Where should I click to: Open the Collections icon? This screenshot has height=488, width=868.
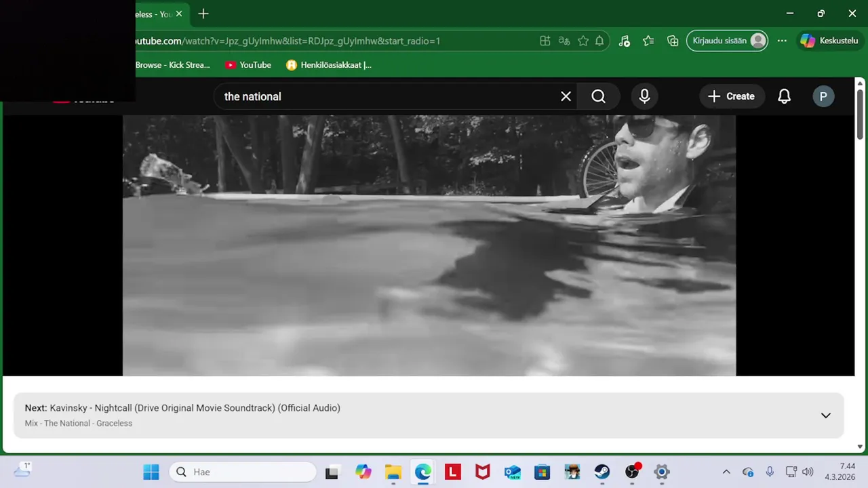tap(673, 41)
